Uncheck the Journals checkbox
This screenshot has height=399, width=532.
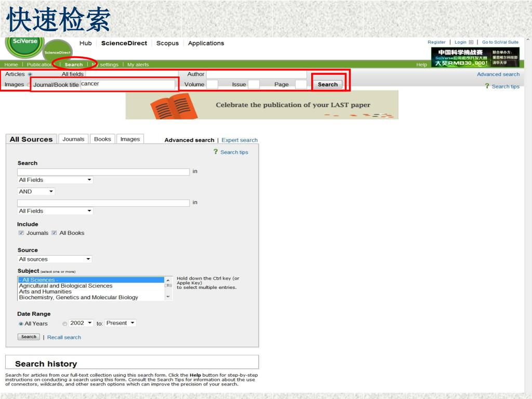coord(21,233)
